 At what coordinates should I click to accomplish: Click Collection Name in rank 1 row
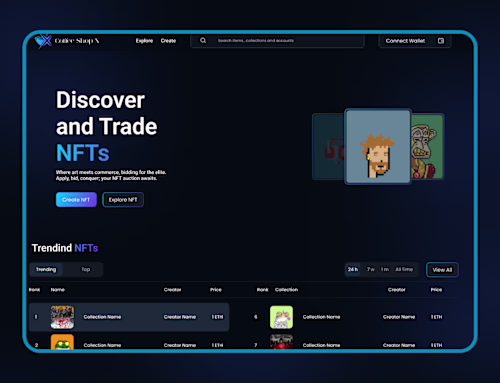102,317
